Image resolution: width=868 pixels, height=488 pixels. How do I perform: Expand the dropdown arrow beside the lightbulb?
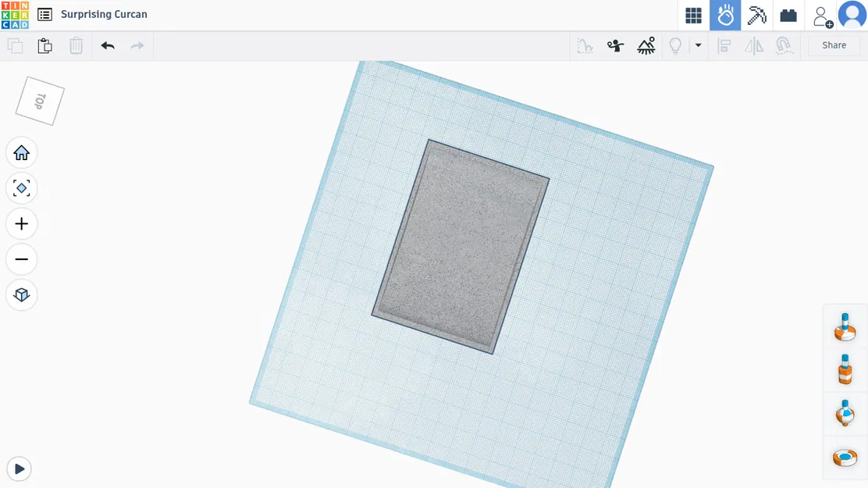coord(698,45)
